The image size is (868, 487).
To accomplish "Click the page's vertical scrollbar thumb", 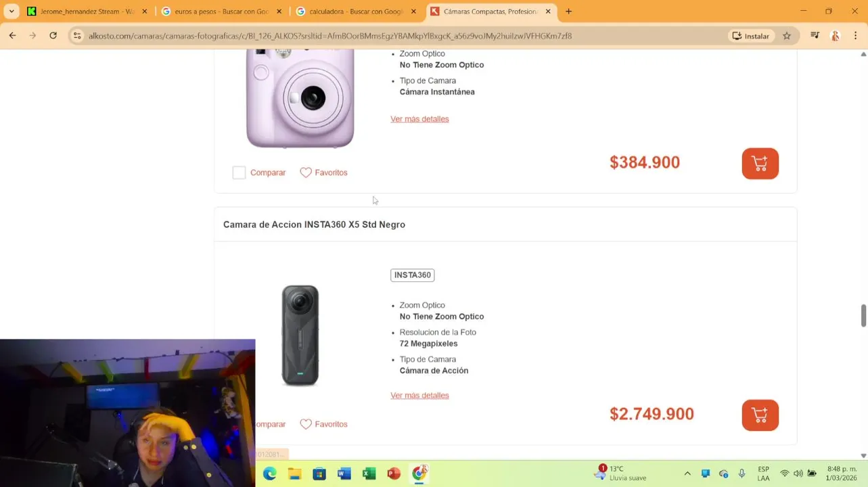I will coord(863,315).
